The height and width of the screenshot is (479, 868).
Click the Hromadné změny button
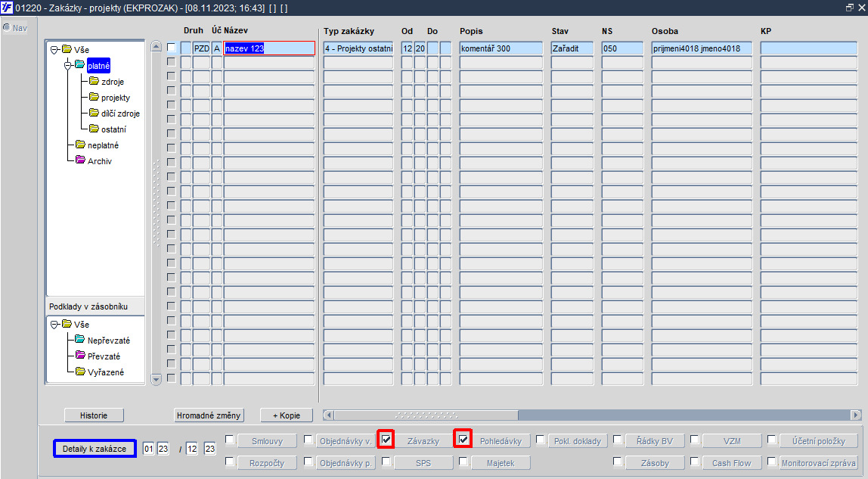coord(209,415)
